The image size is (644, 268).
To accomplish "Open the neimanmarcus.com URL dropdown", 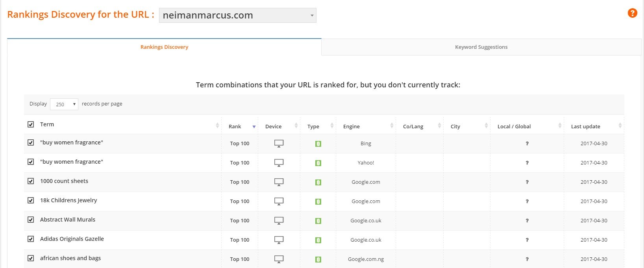I will [237, 15].
